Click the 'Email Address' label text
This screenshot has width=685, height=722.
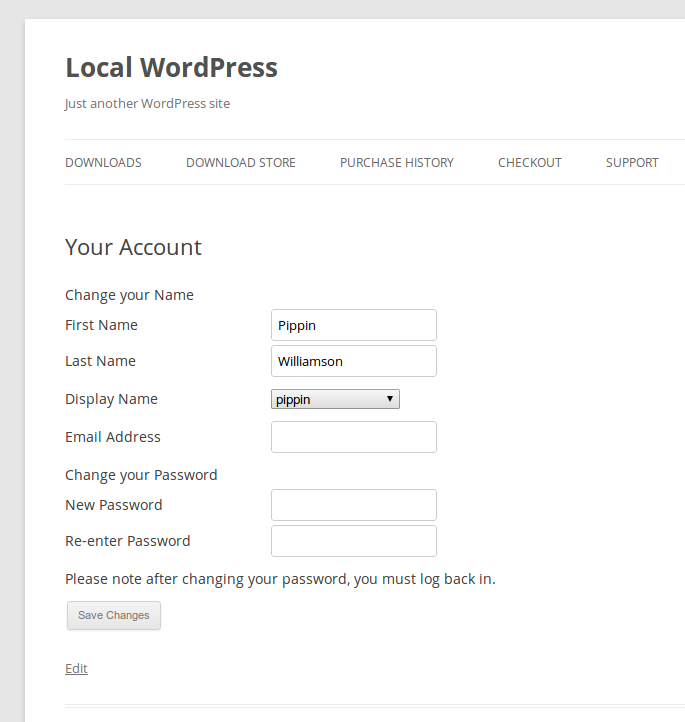point(113,437)
